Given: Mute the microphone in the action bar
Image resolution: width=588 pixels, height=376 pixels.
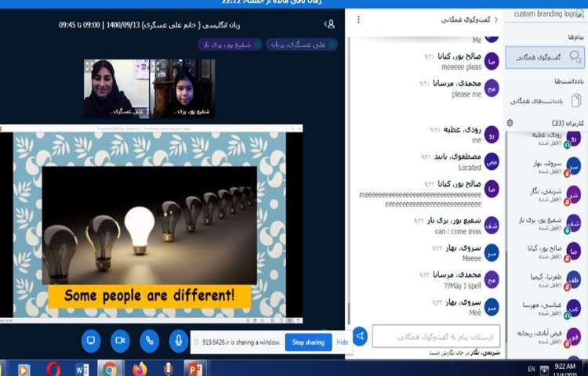Looking at the screenshot, I should pyautogui.click(x=179, y=341).
